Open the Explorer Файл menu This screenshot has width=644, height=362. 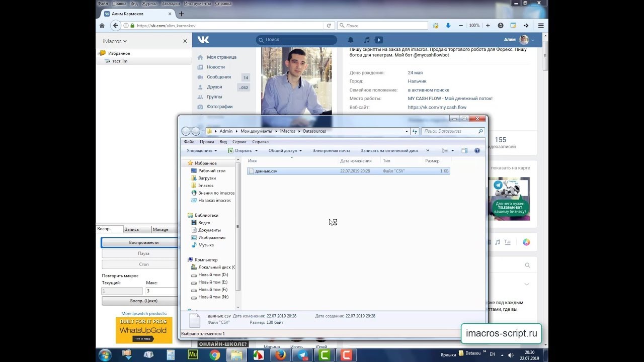click(x=189, y=142)
